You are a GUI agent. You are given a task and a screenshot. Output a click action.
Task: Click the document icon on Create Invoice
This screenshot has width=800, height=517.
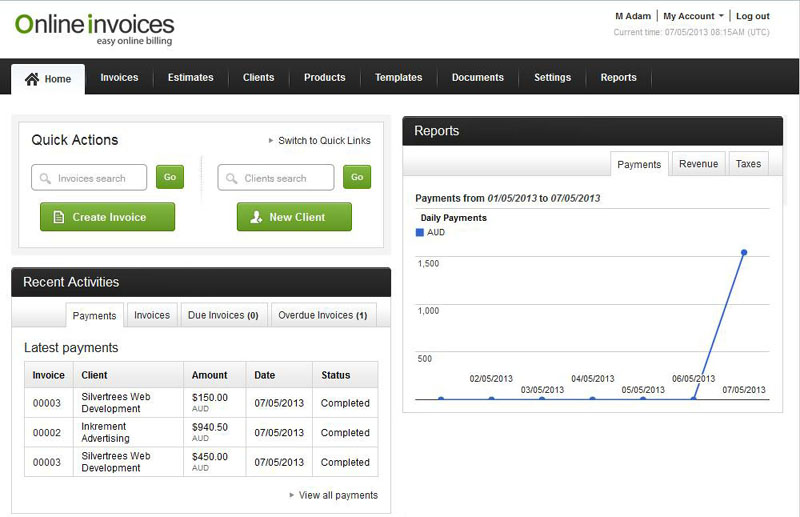(x=59, y=217)
